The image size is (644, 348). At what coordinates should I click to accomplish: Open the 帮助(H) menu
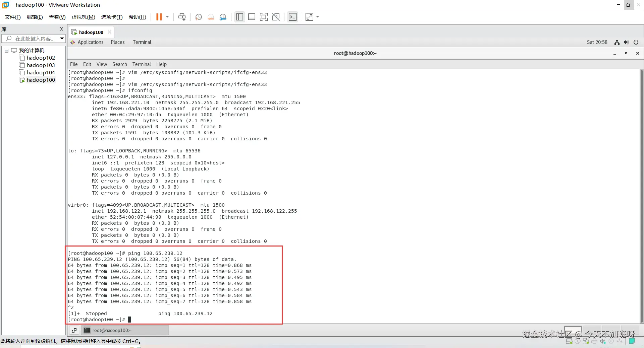click(138, 17)
